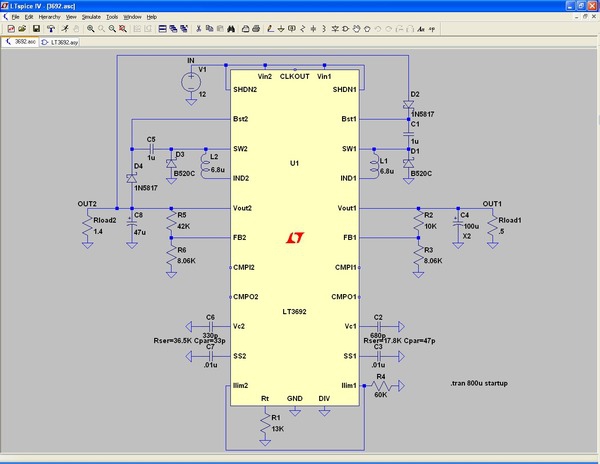Click the Zoom In magnifier icon
This screenshot has height=464, width=600.
[90, 29]
